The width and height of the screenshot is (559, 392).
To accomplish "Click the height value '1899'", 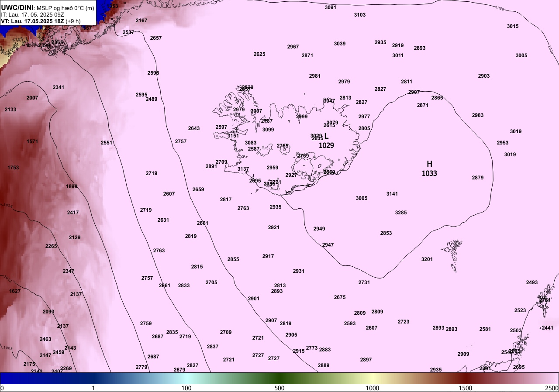I will (x=72, y=186).
